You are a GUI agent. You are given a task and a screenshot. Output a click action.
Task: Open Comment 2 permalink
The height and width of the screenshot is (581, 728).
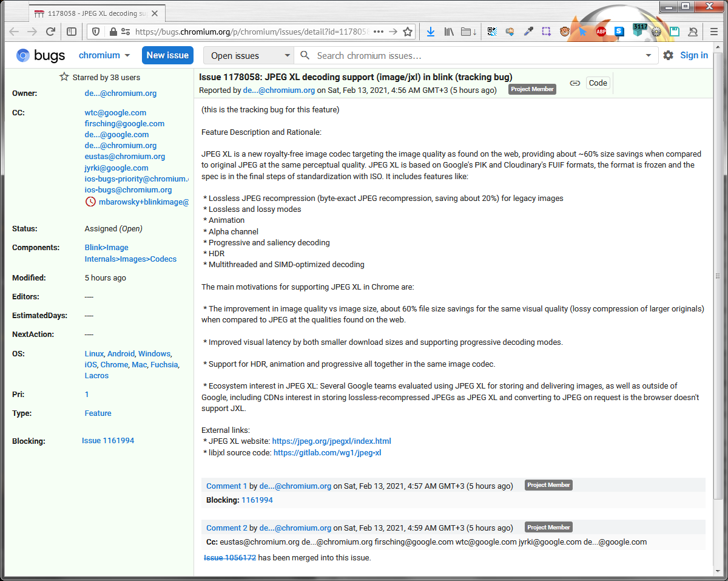tap(227, 528)
